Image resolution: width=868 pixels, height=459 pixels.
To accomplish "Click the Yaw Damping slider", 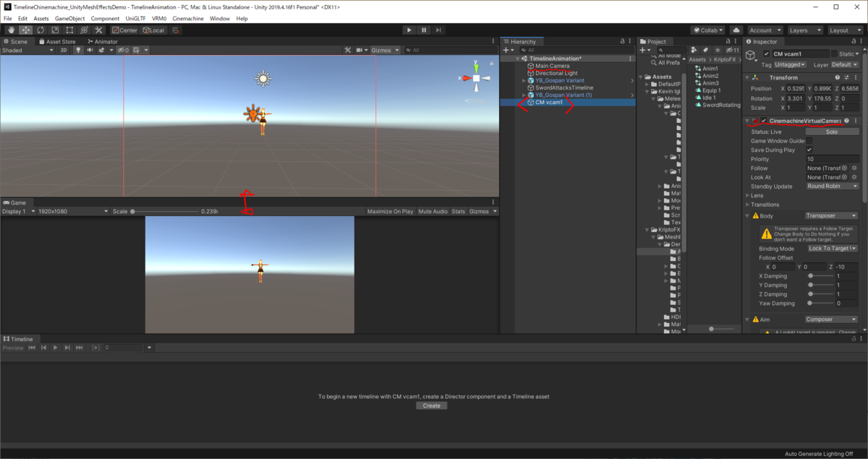I will pos(820,304).
